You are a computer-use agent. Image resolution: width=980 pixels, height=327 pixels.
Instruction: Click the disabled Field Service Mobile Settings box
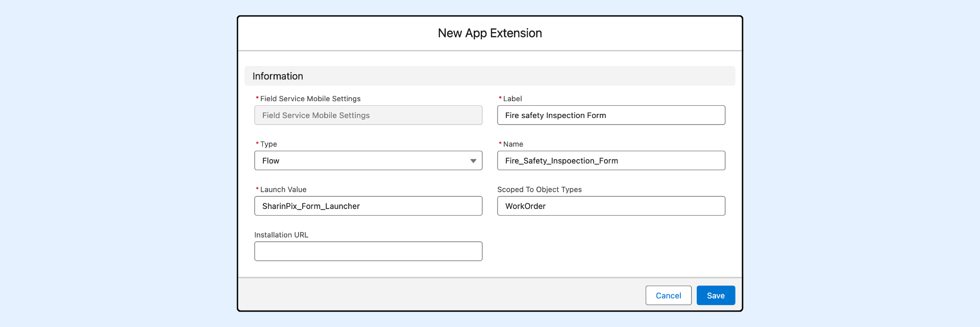[367, 115]
